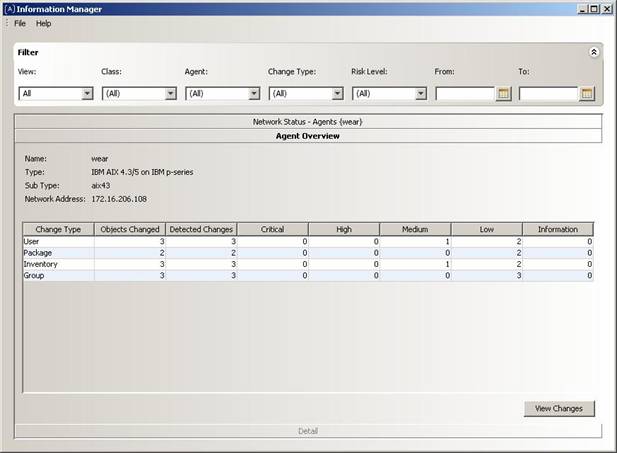Open the Risk Level dropdown

(420, 93)
